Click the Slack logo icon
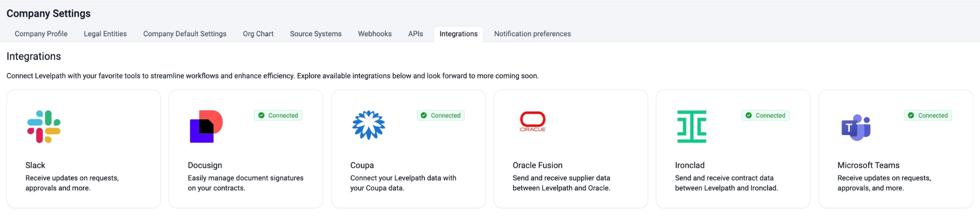Viewport: 980px width, 223px height. [44, 126]
